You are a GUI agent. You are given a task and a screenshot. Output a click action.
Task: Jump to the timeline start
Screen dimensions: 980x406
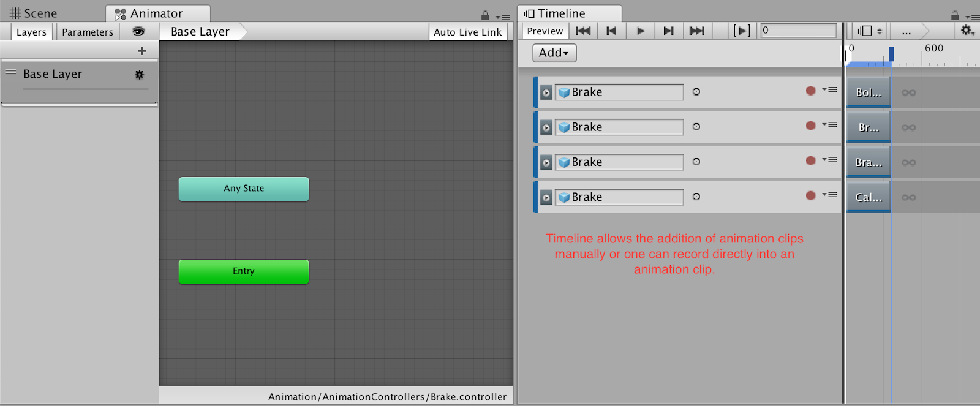(x=583, y=31)
